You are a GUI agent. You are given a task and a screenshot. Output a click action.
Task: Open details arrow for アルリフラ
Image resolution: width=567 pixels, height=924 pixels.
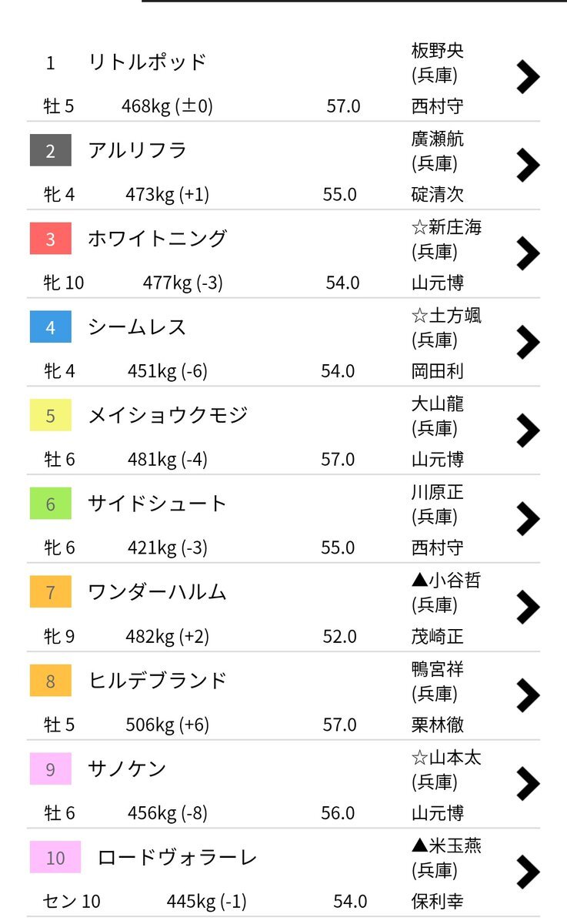click(x=528, y=165)
